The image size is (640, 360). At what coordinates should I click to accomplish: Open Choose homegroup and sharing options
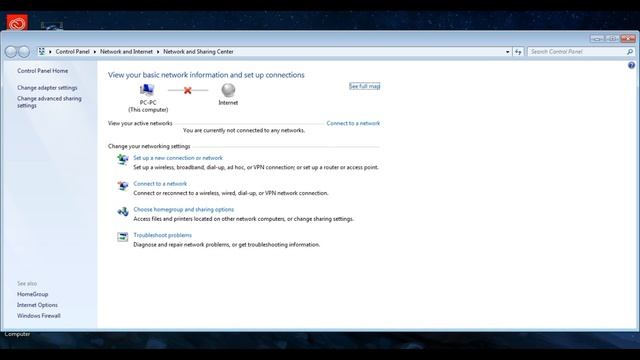[184, 209]
